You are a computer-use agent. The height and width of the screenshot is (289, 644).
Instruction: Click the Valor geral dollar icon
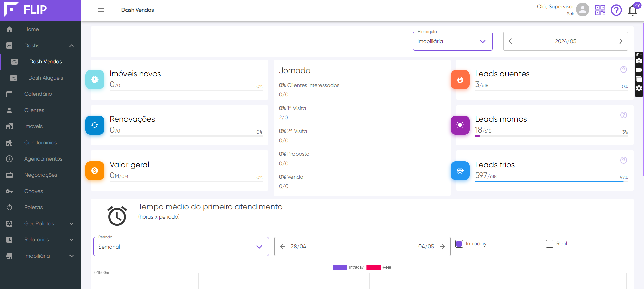click(x=95, y=171)
